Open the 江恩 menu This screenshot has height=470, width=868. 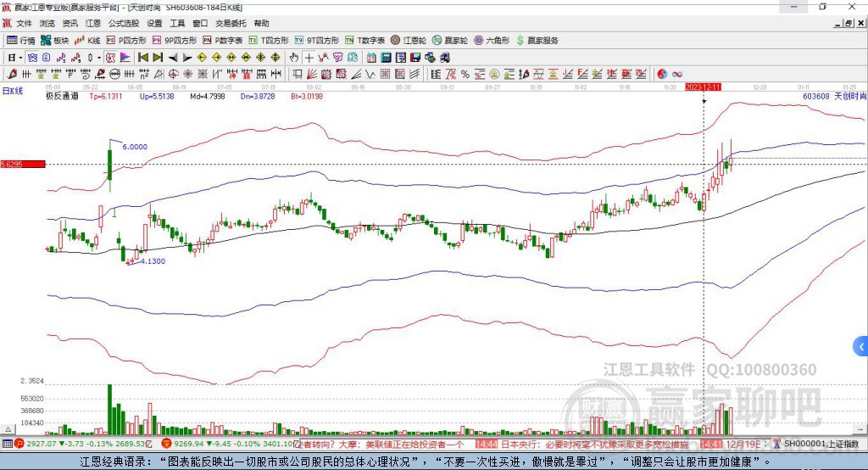[93, 23]
